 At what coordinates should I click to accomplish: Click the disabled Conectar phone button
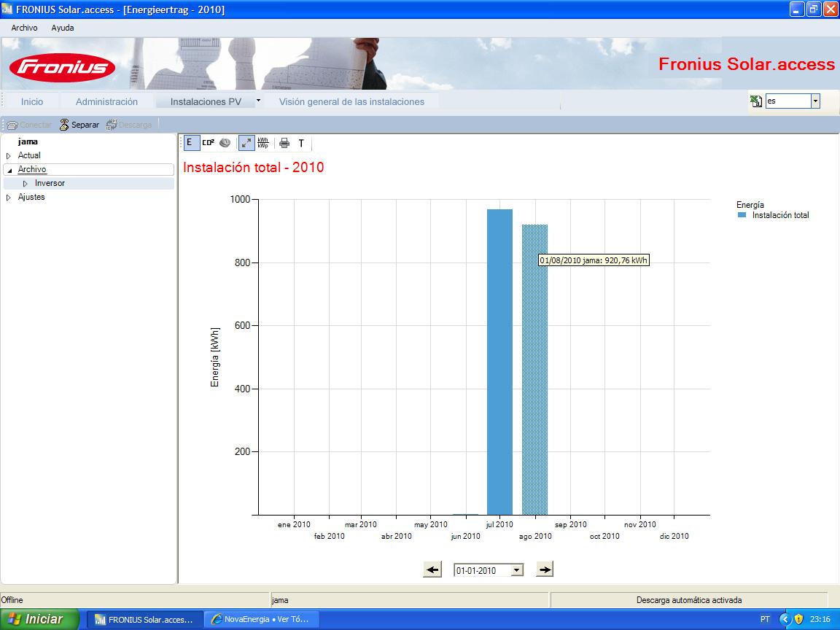pyautogui.click(x=29, y=125)
